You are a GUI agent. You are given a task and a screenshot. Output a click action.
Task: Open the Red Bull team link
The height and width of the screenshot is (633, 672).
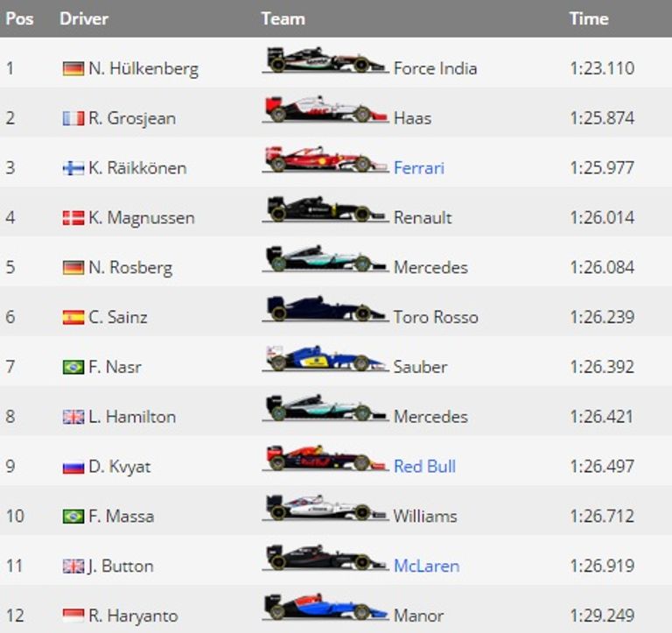424,467
